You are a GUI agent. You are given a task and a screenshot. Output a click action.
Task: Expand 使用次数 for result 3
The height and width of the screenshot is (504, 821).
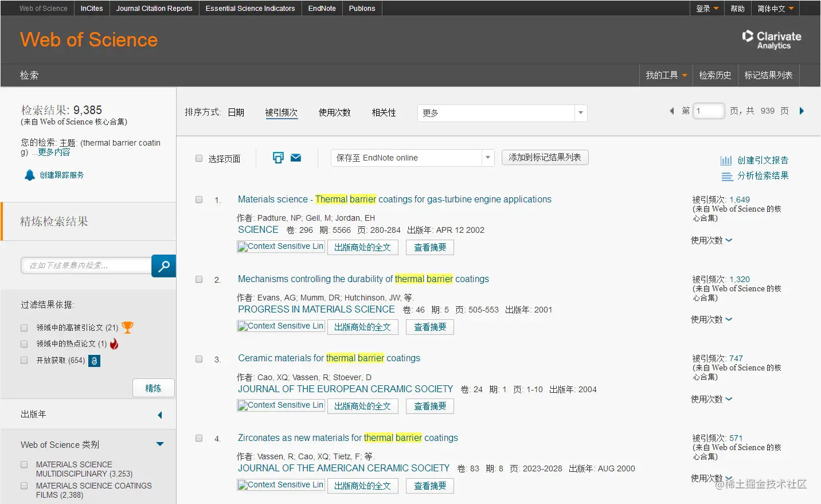click(x=711, y=399)
